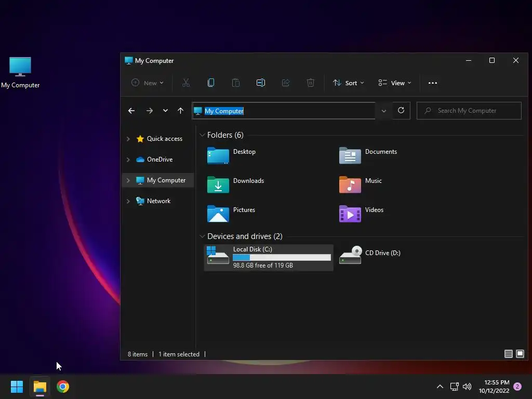Switch to details view in status bar

click(508, 354)
